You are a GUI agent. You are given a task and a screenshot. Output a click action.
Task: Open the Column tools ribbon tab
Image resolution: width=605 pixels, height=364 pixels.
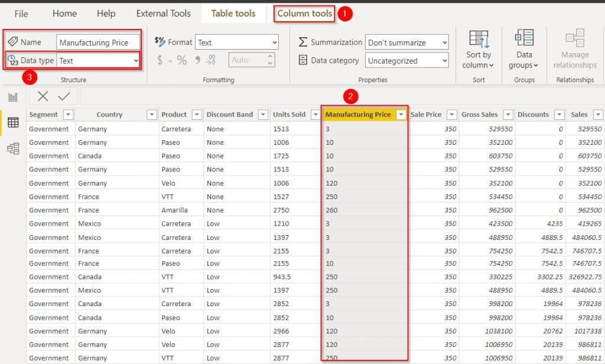click(x=304, y=14)
